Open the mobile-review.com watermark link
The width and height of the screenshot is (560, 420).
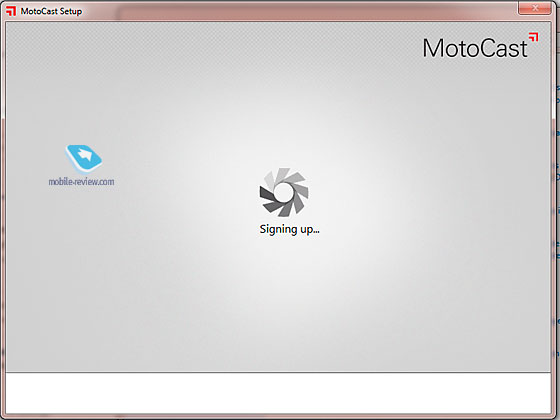click(81, 181)
